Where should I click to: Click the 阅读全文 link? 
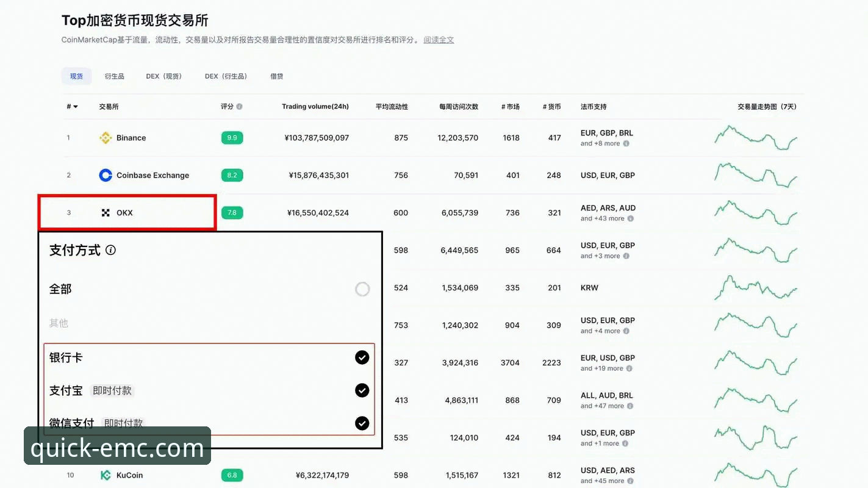(439, 40)
